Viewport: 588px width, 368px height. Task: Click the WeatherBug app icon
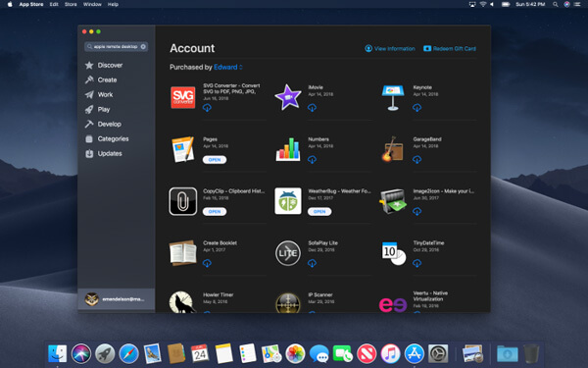(x=288, y=201)
